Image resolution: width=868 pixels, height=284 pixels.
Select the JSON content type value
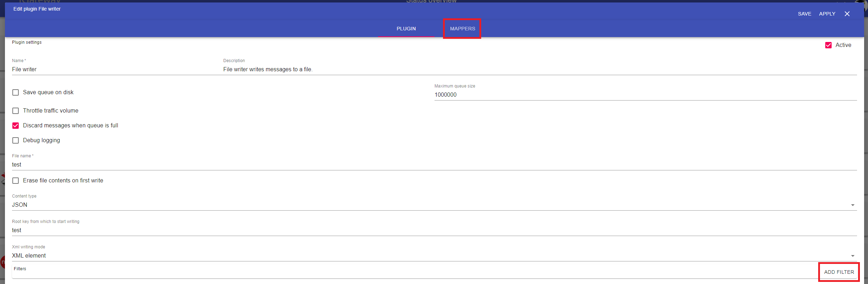pos(20,205)
